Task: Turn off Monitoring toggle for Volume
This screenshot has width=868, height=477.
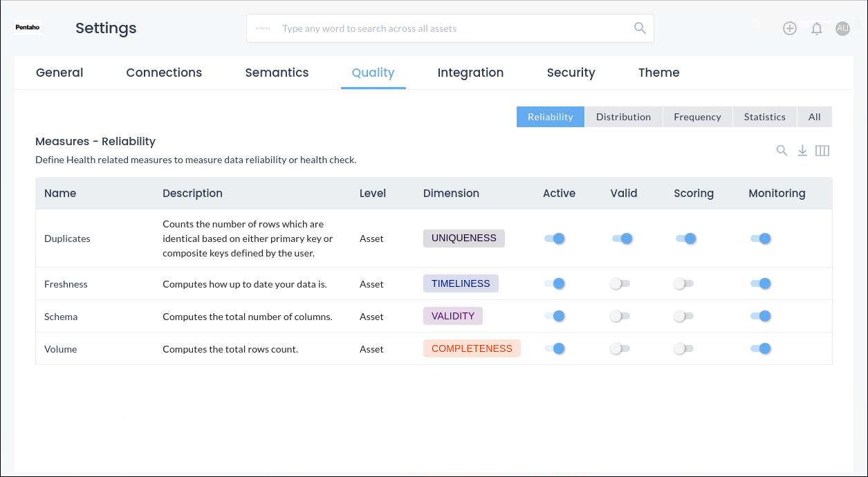Action: 760,349
